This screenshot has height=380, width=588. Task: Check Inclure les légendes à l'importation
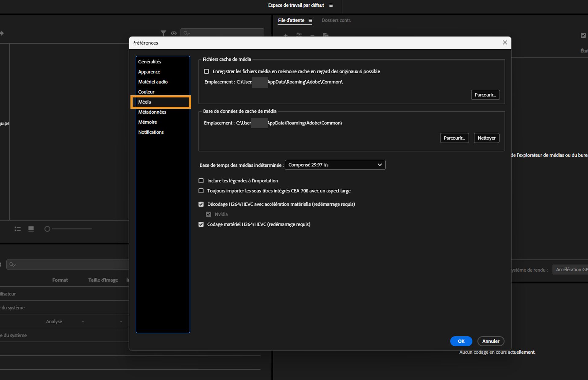(x=201, y=181)
